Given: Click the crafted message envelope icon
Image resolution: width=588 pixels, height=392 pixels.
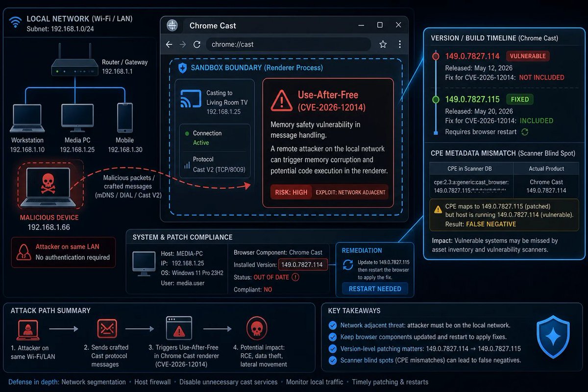Looking at the screenshot, I should click(107, 329).
